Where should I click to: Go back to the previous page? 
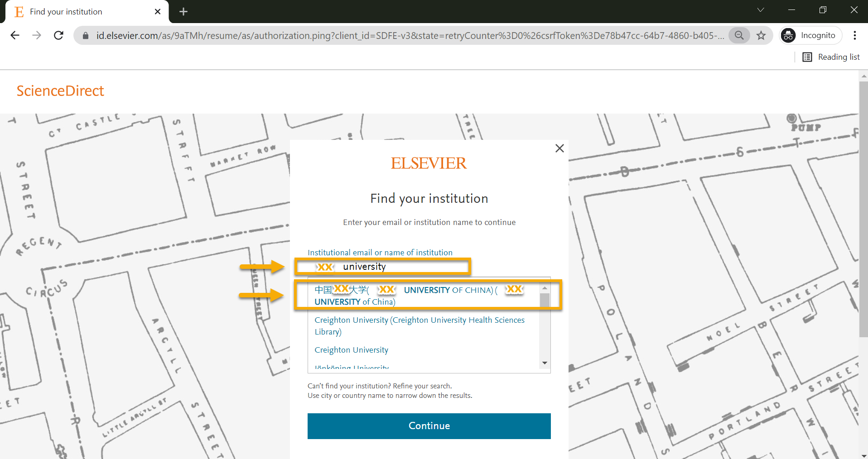click(15, 35)
